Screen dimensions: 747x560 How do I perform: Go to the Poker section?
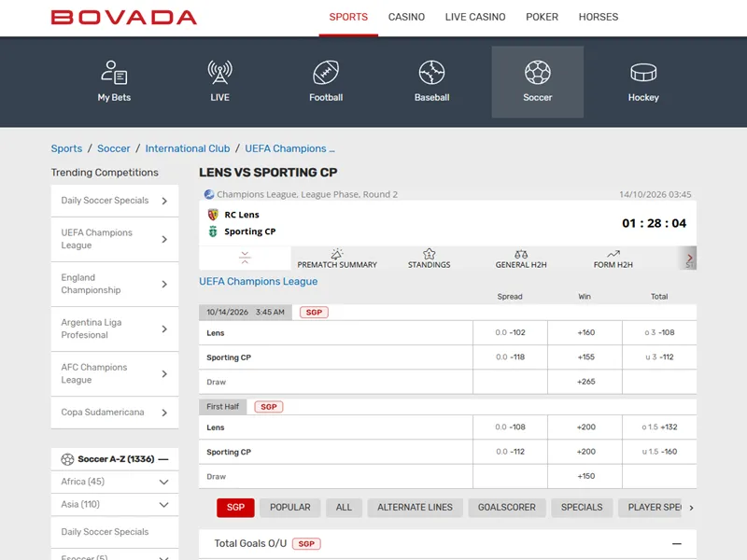click(x=542, y=17)
